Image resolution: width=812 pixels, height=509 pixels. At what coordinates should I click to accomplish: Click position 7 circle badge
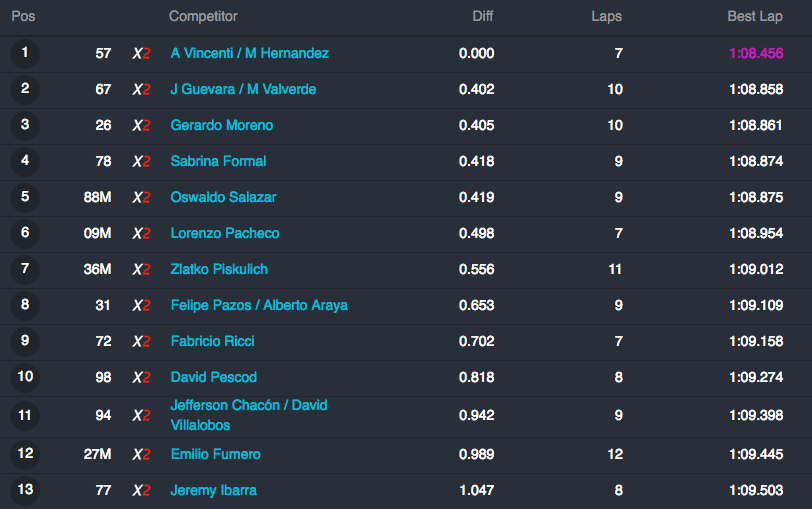pyautogui.click(x=25, y=269)
